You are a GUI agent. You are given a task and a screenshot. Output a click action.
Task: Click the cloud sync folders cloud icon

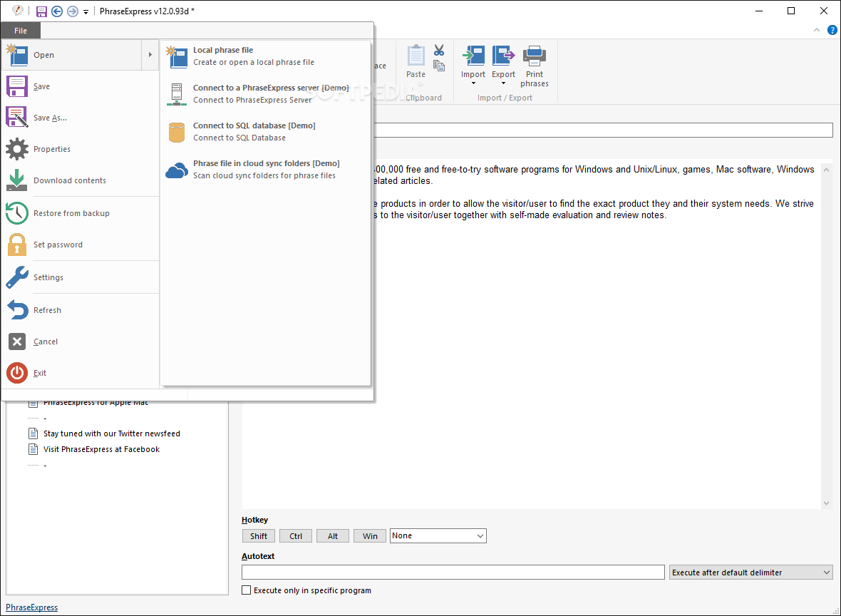click(177, 170)
